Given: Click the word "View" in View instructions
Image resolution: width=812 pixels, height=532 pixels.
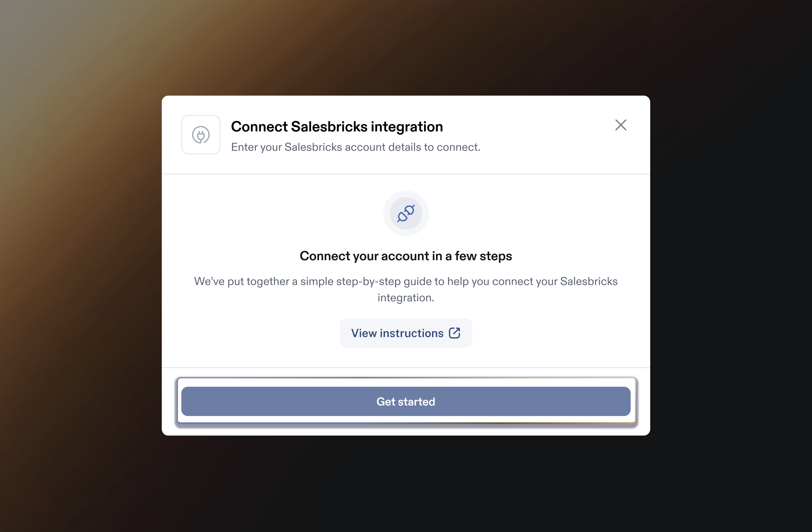Looking at the screenshot, I should [x=363, y=333].
